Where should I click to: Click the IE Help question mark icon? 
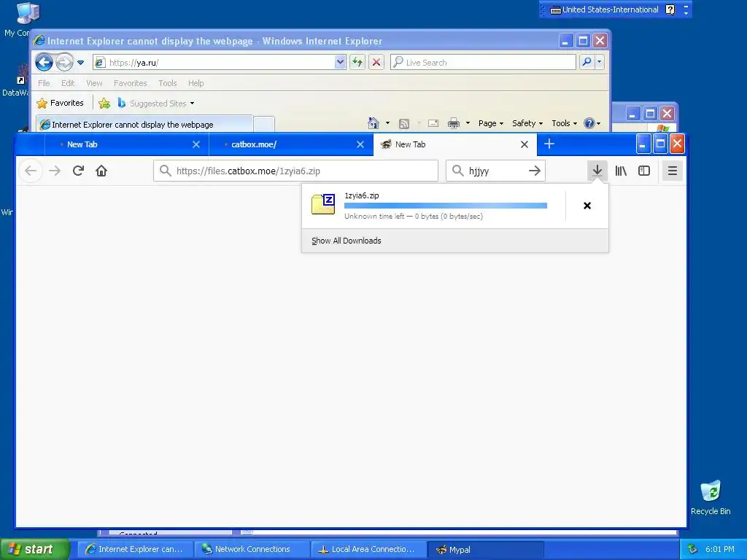point(589,123)
